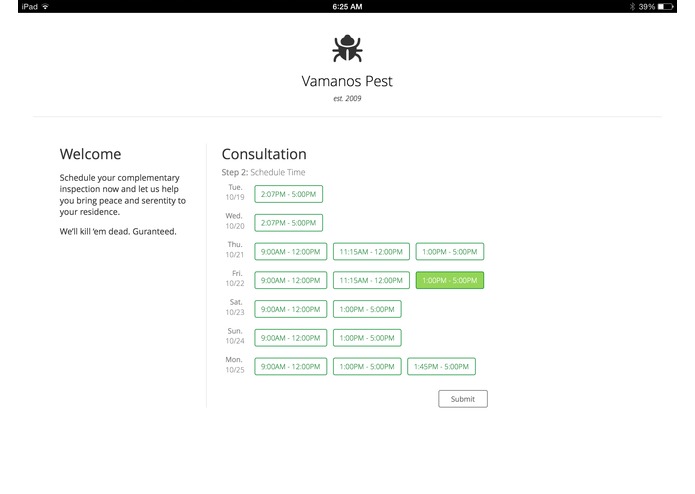695x494 pixels.
Task: Select Wednesday 10/20 2:07PM - 5:00PM slot
Action: pos(289,223)
